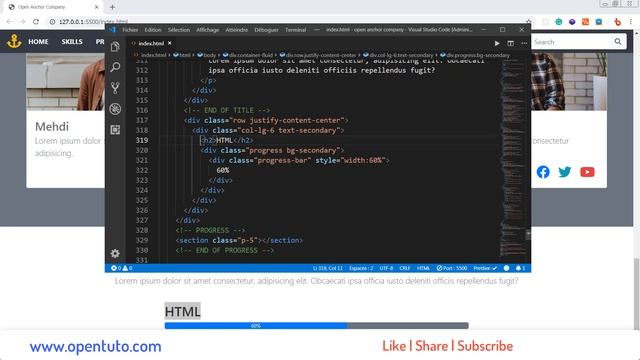Screen dimensions: 640x360
Task: Click the anchor logo in the site navbar
Action: point(14,41)
